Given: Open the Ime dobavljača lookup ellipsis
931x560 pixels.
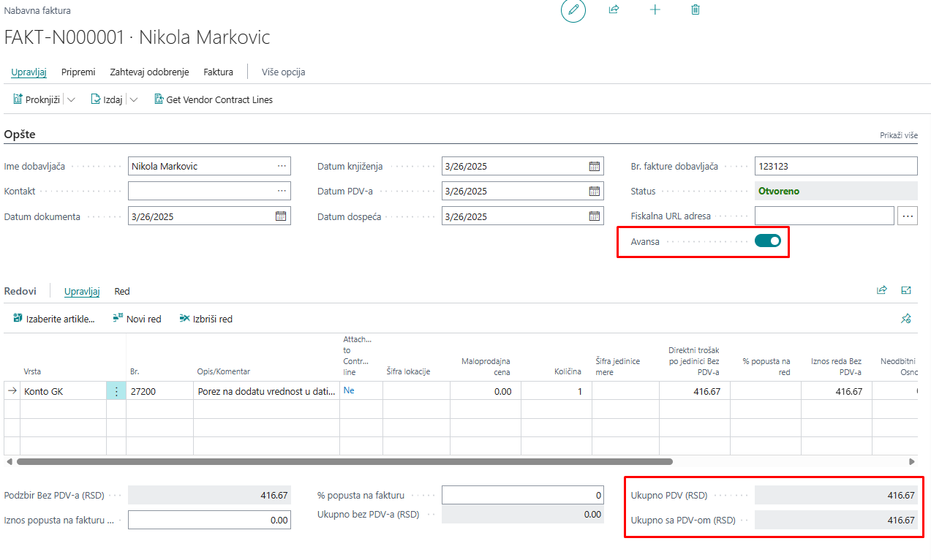Looking at the screenshot, I should [282, 166].
